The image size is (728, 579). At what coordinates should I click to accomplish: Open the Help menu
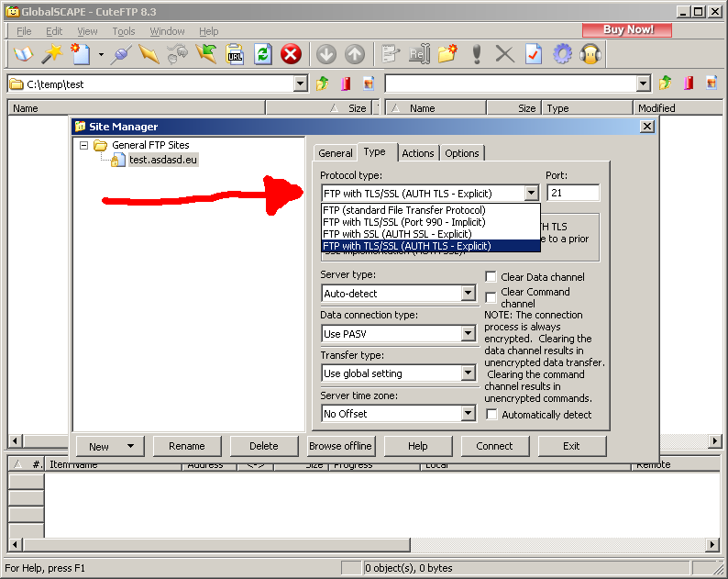[208, 31]
